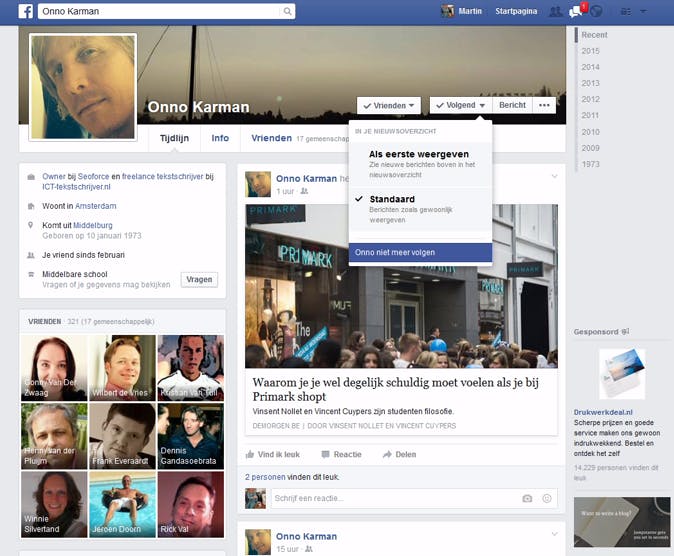Open Martin's profile link
The height and width of the screenshot is (556, 674).
click(x=470, y=11)
